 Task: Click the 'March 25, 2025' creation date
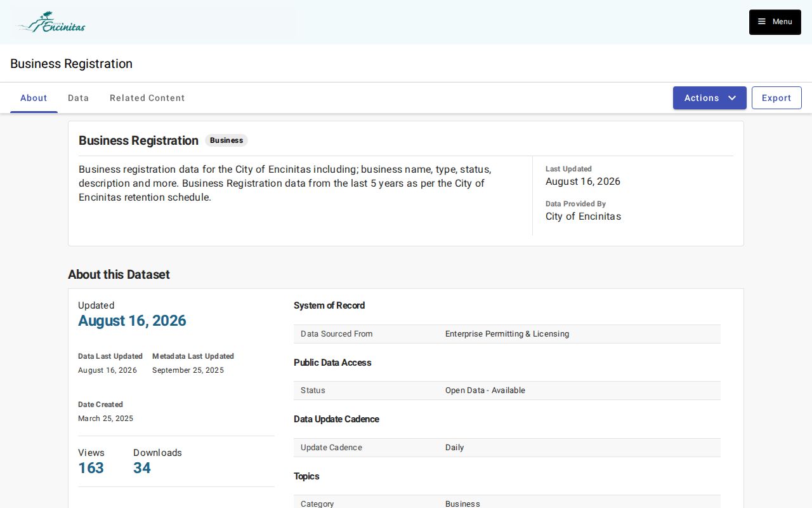tap(105, 418)
